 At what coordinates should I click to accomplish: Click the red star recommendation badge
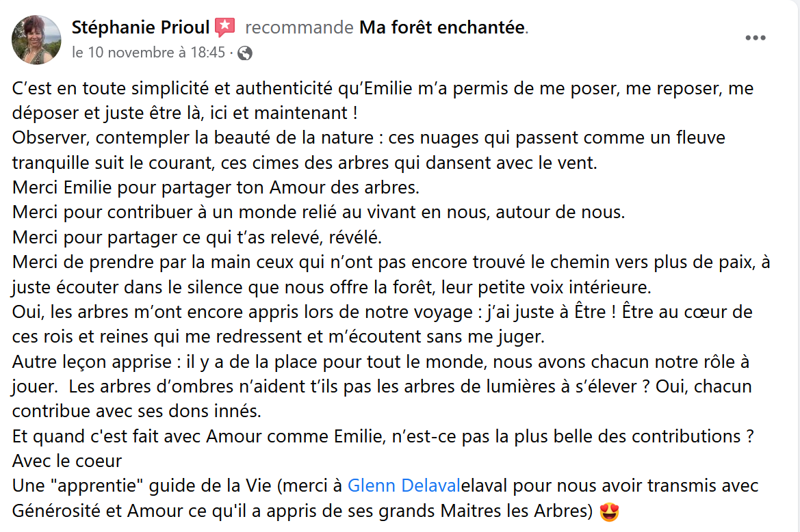(225, 27)
